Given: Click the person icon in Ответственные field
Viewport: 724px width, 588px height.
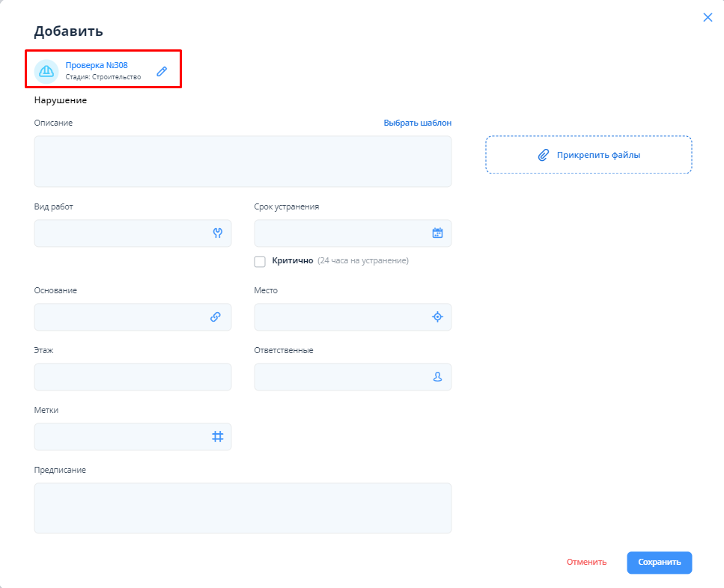Looking at the screenshot, I should 438,377.
